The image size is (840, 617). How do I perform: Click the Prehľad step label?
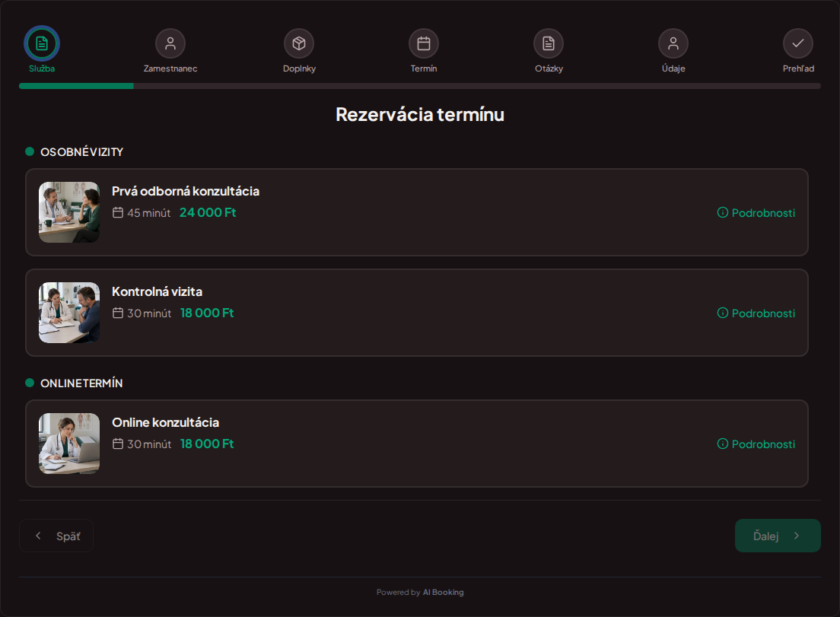coord(798,68)
